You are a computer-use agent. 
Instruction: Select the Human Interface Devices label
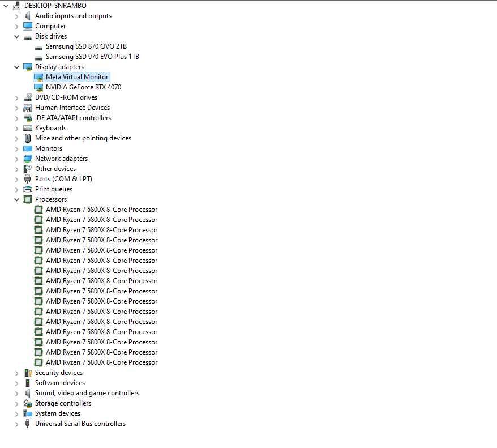point(72,108)
